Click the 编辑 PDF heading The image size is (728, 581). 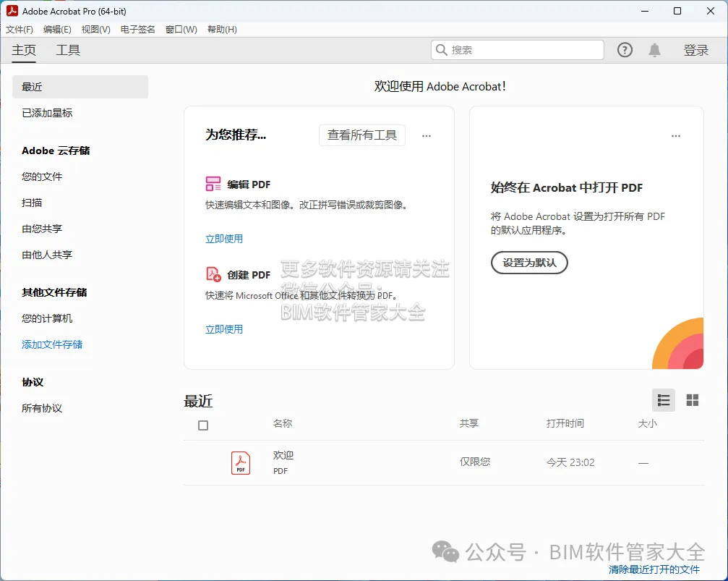coord(249,185)
